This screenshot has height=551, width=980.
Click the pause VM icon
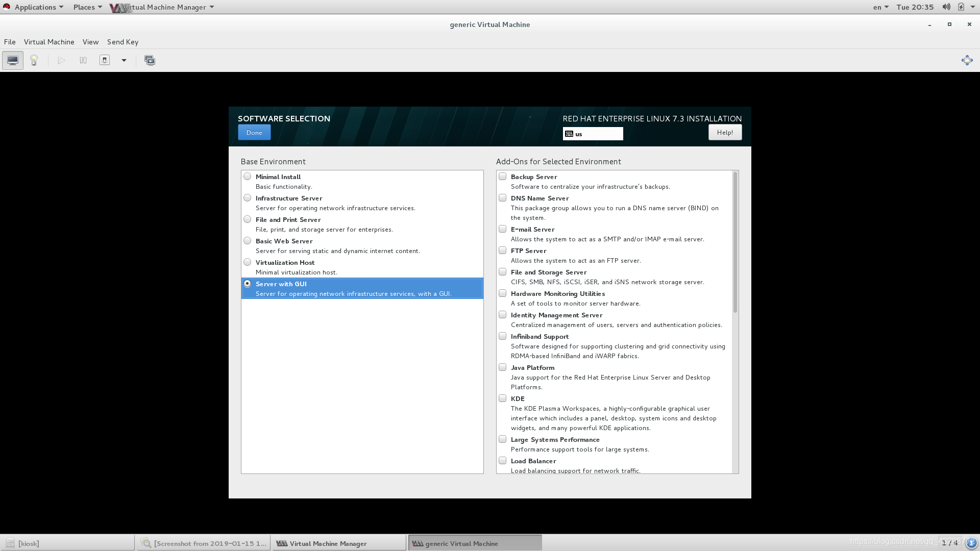tap(83, 60)
